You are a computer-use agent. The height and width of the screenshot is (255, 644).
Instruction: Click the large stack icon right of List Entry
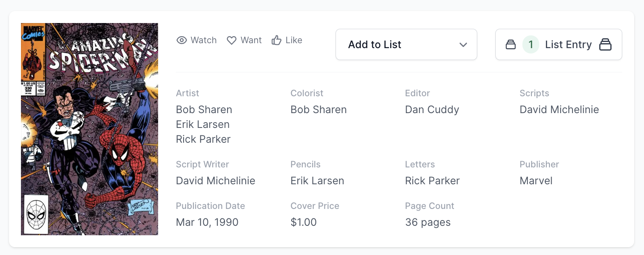[x=605, y=44]
